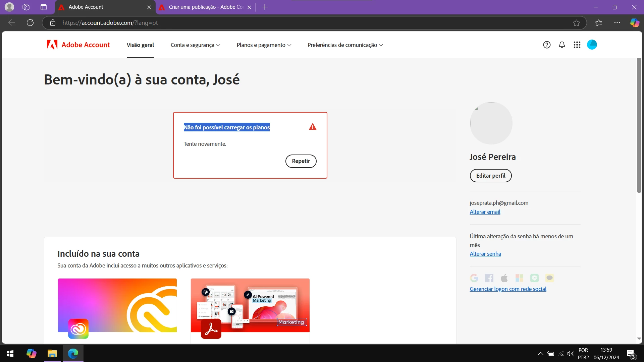Select the Visão geral tab

pos(140,45)
